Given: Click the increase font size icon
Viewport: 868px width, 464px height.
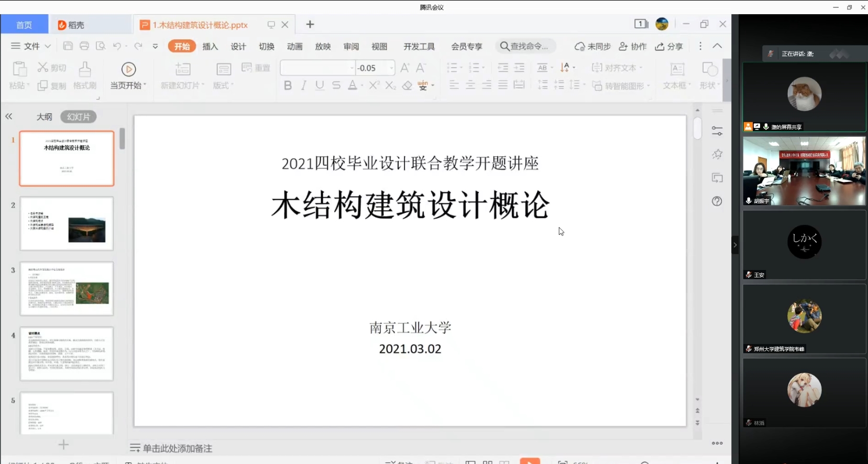Looking at the screenshot, I should point(405,68).
